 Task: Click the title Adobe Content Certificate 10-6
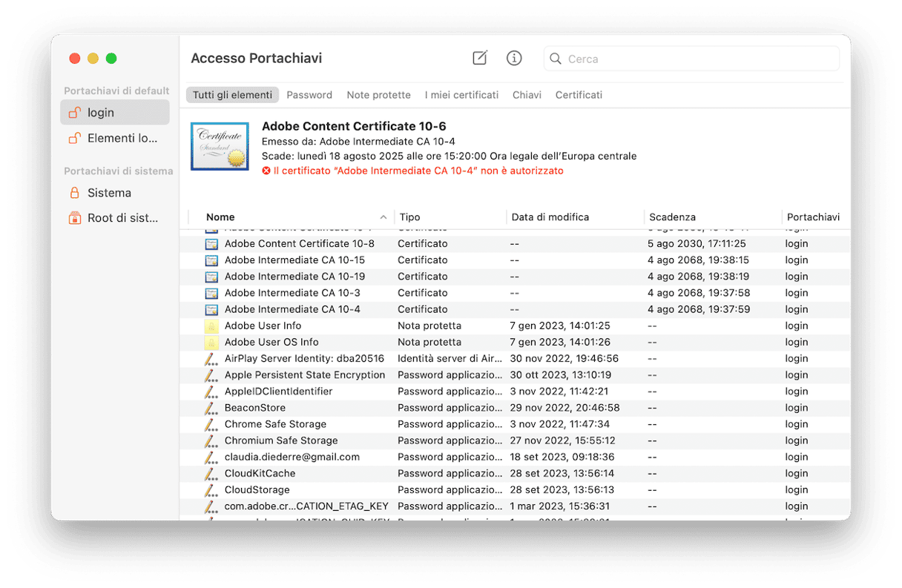click(354, 126)
